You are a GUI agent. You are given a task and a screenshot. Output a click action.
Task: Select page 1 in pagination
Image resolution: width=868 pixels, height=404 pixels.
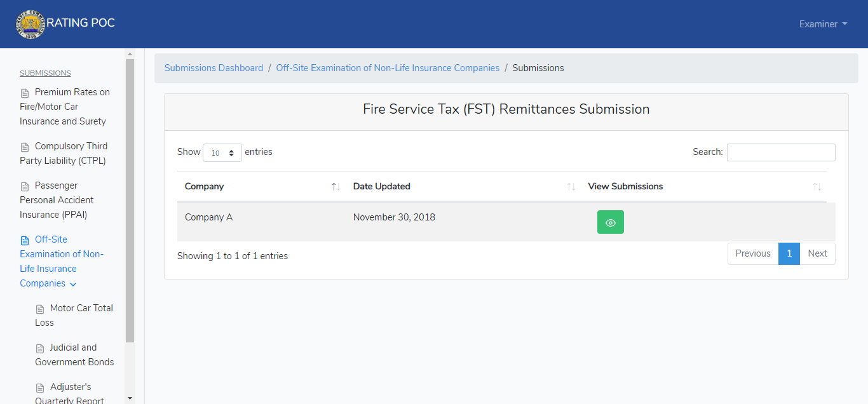coord(789,253)
